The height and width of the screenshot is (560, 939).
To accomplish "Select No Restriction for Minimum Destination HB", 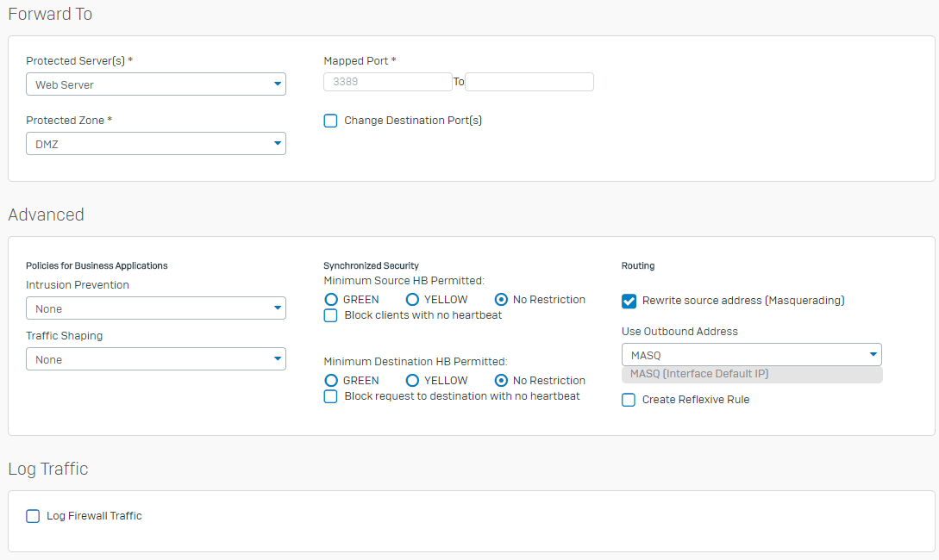I will (501, 381).
